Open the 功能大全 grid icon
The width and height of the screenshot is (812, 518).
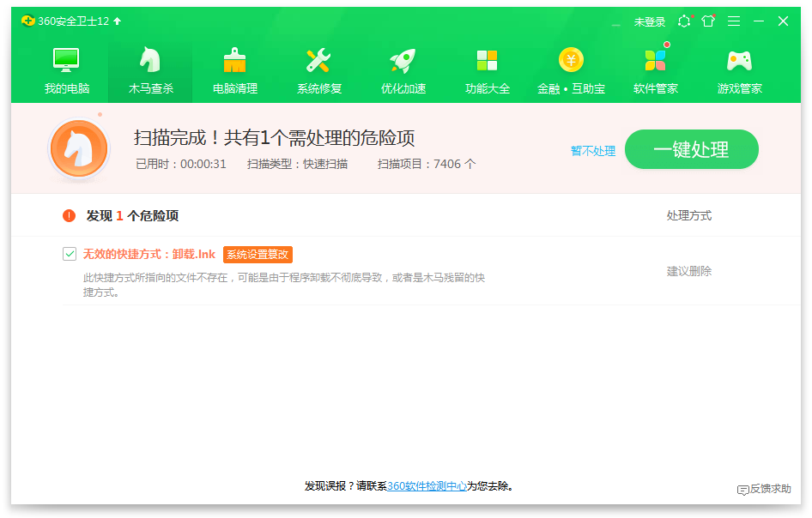pyautogui.click(x=487, y=60)
